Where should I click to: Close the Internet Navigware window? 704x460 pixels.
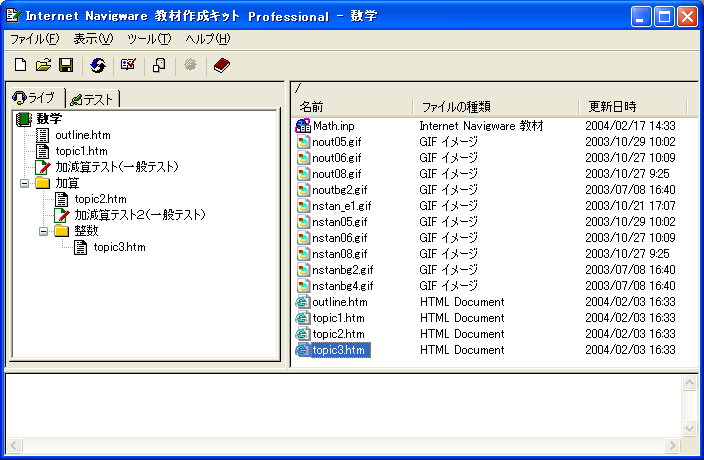[687, 17]
